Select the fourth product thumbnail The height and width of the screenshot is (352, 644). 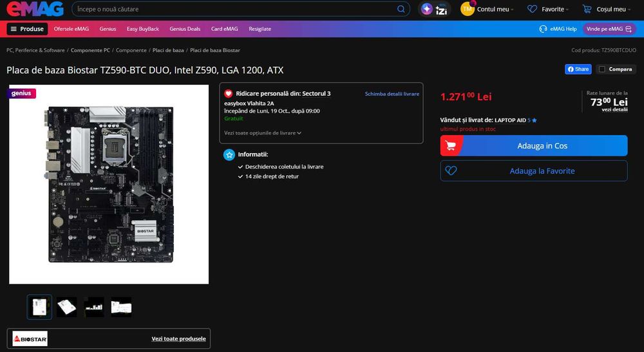pyautogui.click(x=121, y=307)
